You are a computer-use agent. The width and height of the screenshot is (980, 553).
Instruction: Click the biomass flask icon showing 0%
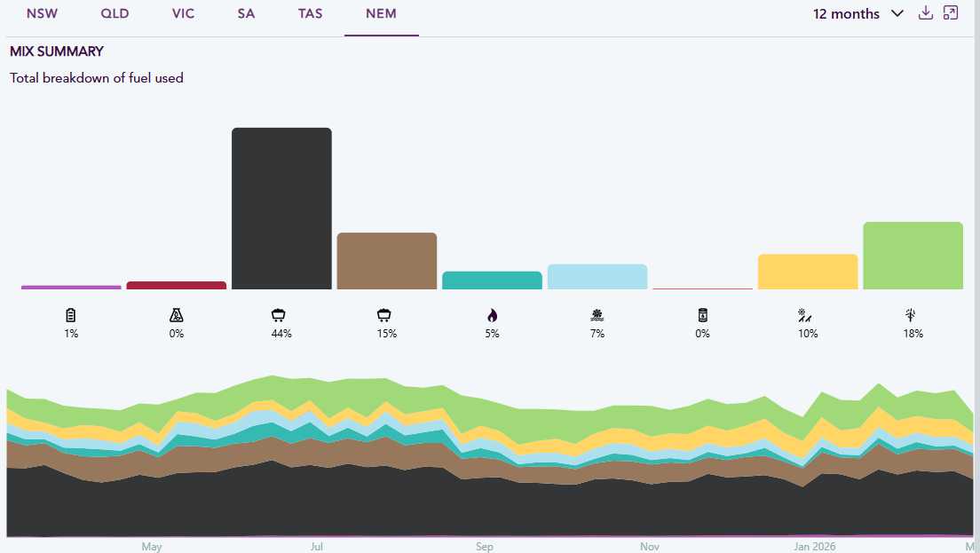(x=177, y=315)
